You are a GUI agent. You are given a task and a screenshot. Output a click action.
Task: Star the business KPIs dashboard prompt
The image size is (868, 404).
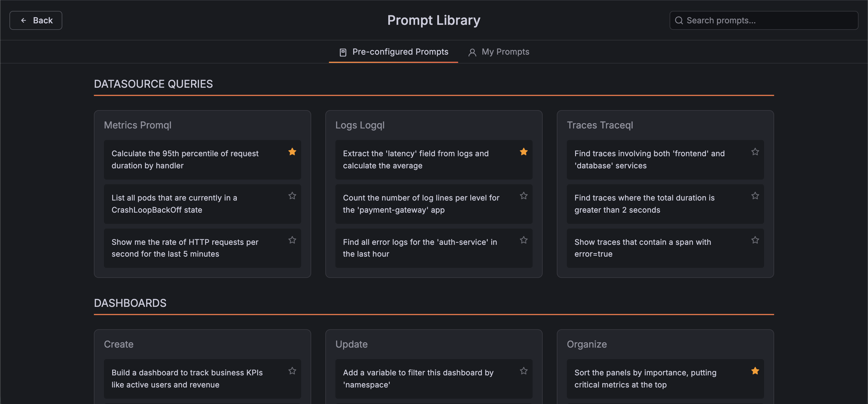pyautogui.click(x=292, y=371)
